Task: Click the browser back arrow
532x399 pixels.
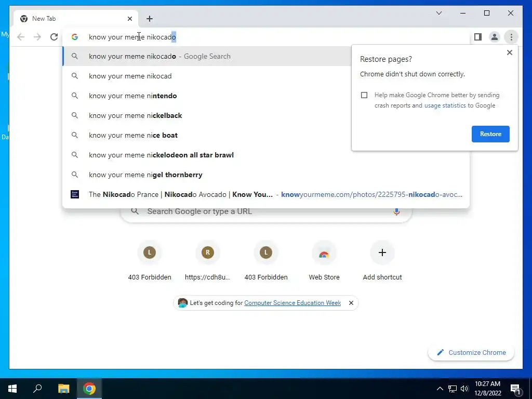Action: click(x=21, y=37)
